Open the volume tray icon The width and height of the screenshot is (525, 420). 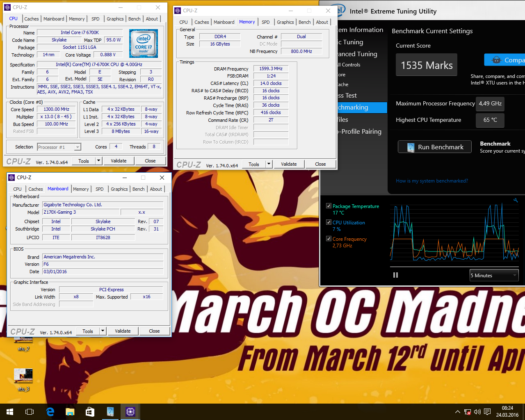pyautogui.click(x=477, y=412)
